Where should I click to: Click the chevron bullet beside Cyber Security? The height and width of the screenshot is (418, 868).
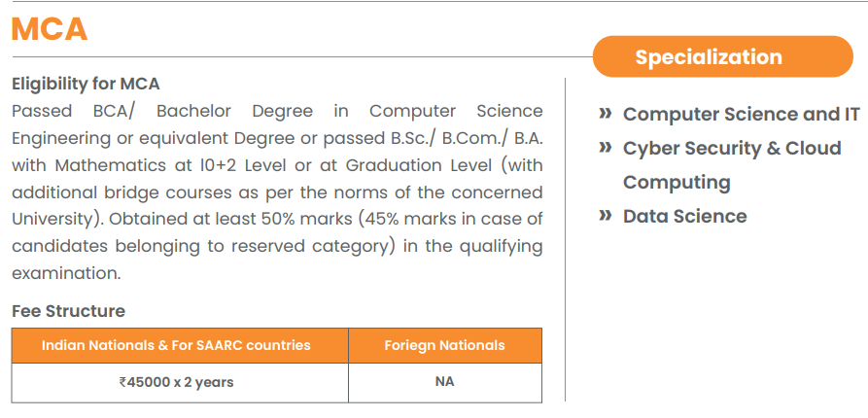[x=606, y=148]
